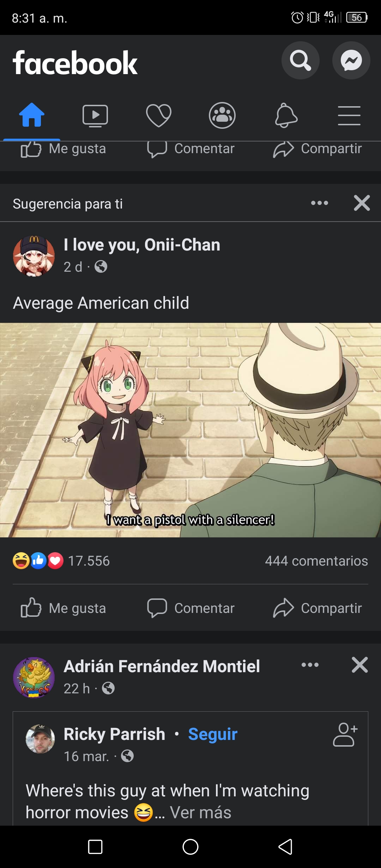The width and height of the screenshot is (381, 868).
Task: Expand the text with Ver más
Action: 200,812
